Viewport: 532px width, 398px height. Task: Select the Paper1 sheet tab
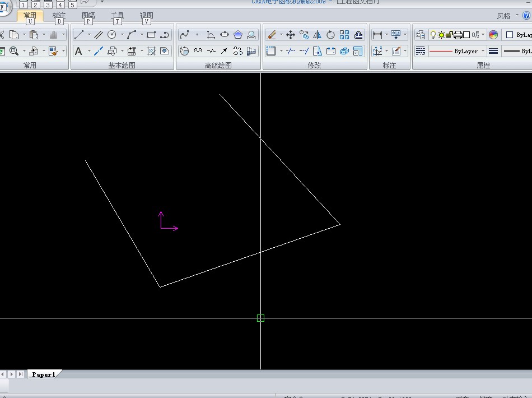[x=44, y=374]
